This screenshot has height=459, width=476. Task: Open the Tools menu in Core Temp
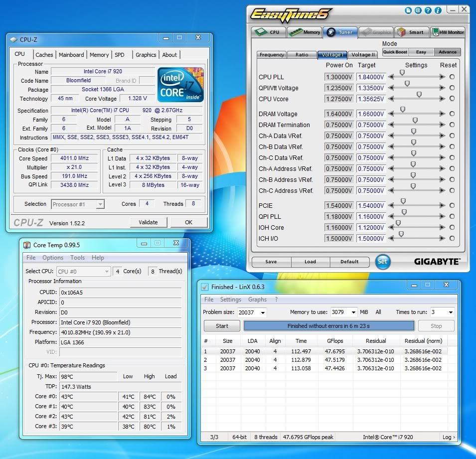pos(77,258)
